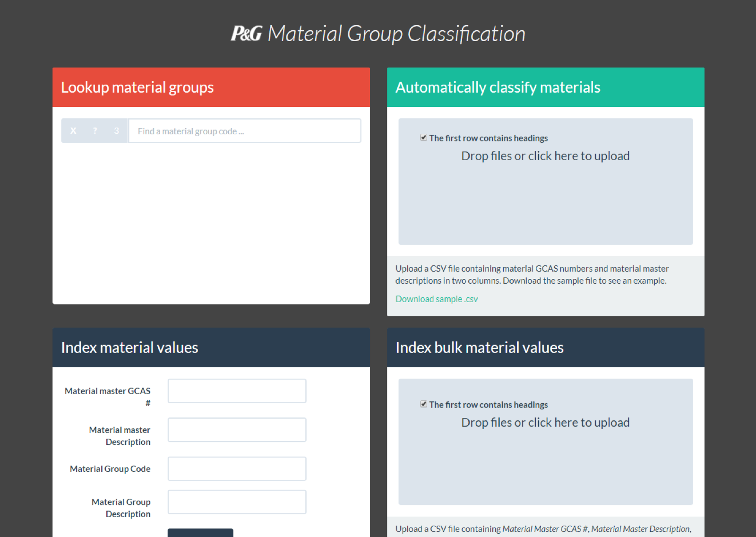This screenshot has width=756, height=537.
Task: Focus the Material master GCAS # input
Action: 237,391
